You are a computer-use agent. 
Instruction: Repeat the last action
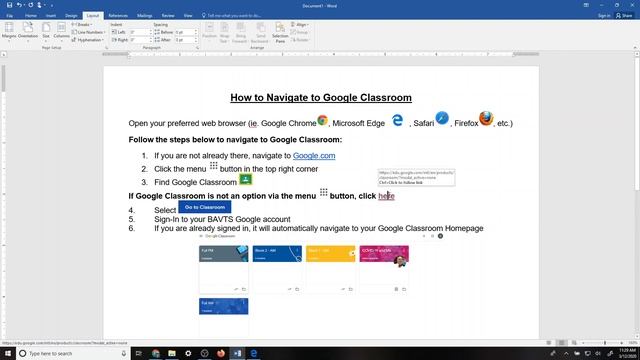pos(31,5)
